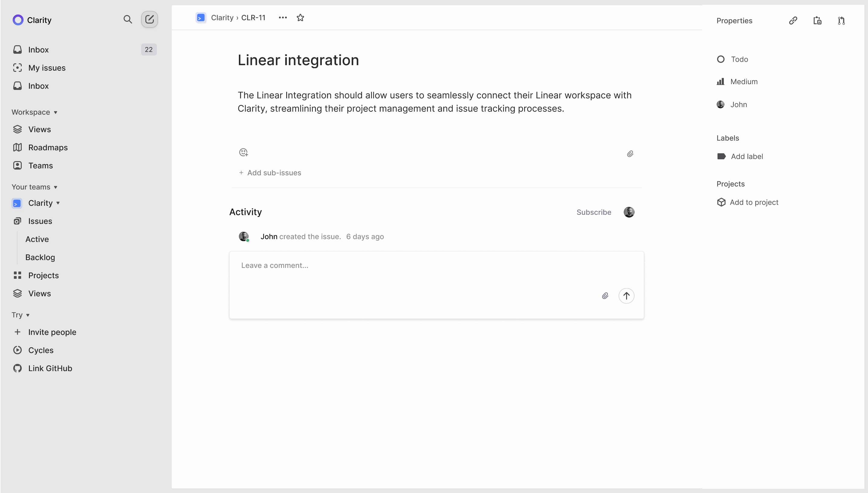This screenshot has width=868, height=493.
Task: Show Backlog issues
Action: click(40, 257)
